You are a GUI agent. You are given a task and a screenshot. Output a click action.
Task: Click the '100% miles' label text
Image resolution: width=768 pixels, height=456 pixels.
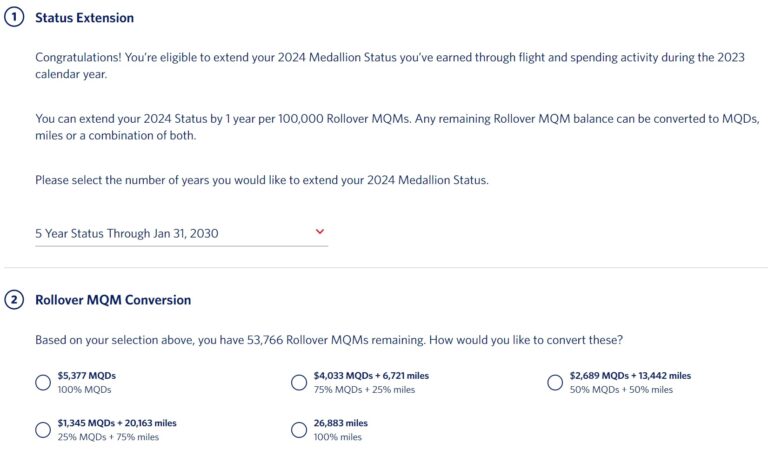[338, 436]
